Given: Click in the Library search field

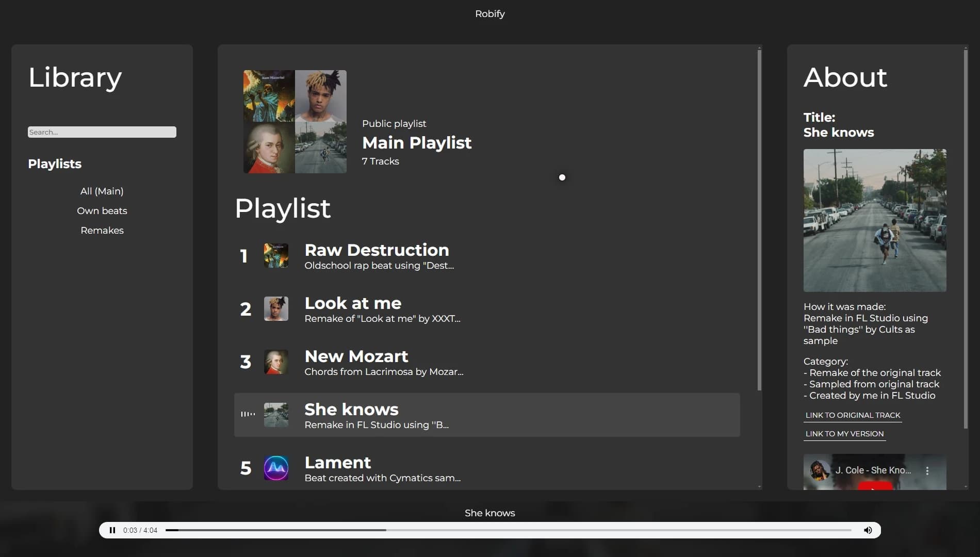Looking at the screenshot, I should coord(102,132).
